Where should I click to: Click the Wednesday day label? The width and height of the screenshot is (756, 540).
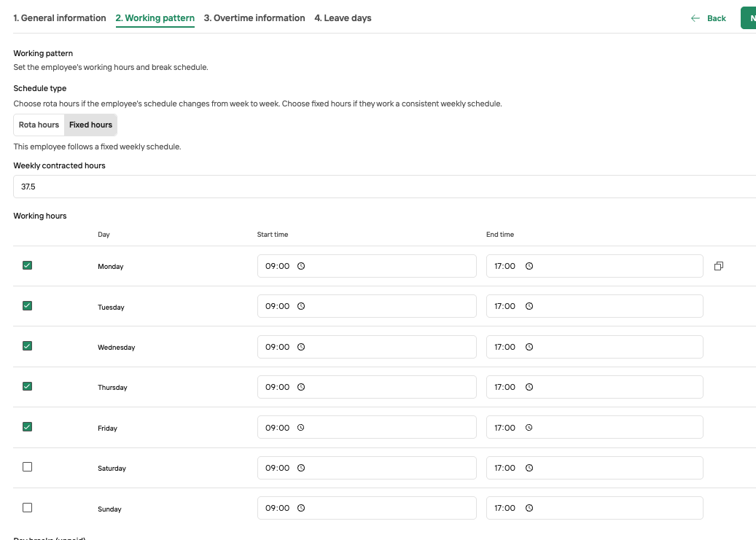116,347
